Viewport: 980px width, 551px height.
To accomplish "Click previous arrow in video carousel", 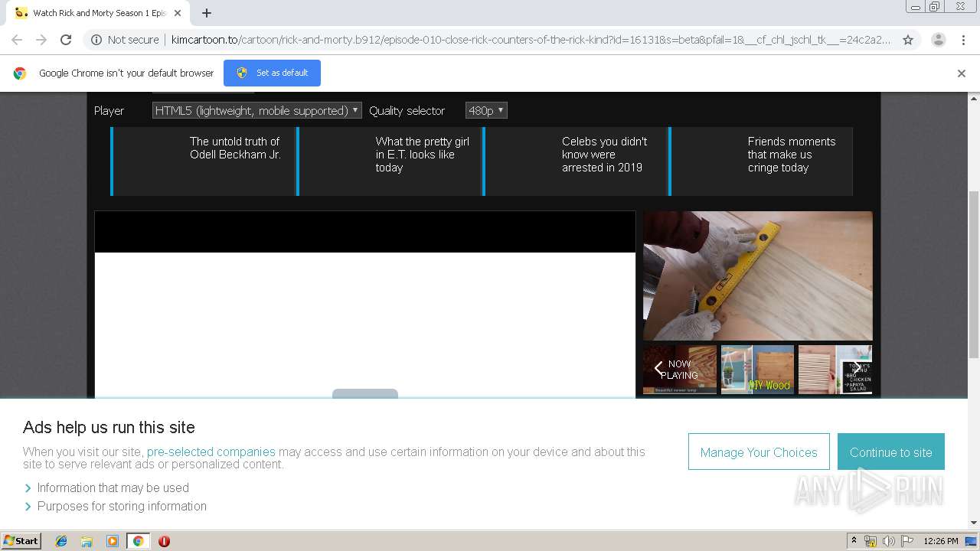I will (x=658, y=370).
